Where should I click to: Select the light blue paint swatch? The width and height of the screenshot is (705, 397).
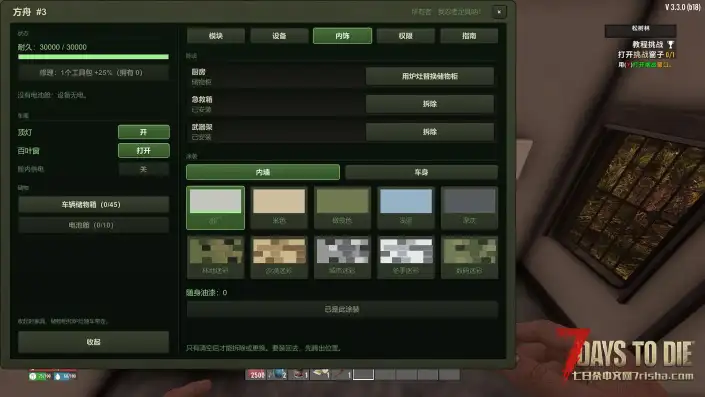coord(406,208)
